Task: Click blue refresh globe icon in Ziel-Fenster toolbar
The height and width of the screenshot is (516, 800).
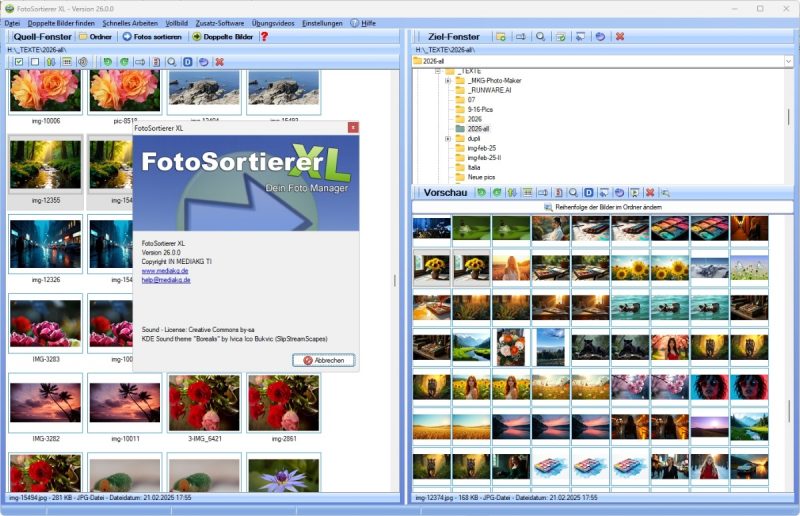Action: click(x=600, y=37)
